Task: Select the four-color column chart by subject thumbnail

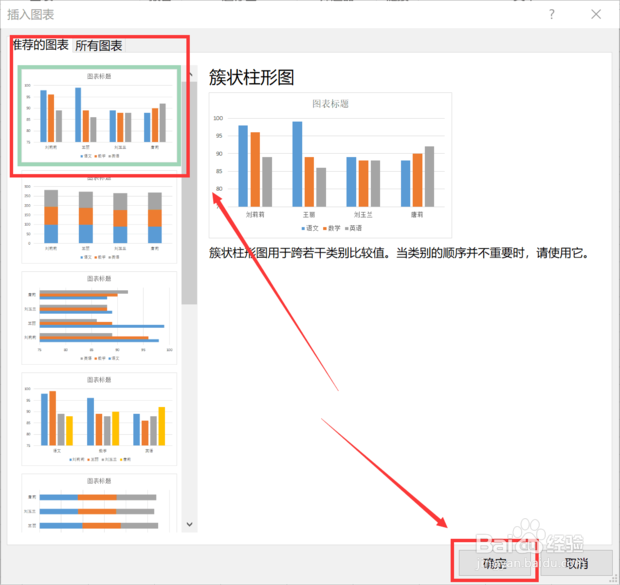Action: tap(99, 419)
